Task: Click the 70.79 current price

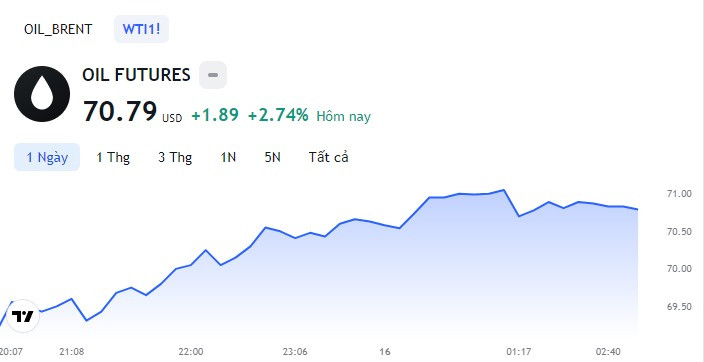Action: point(120,111)
